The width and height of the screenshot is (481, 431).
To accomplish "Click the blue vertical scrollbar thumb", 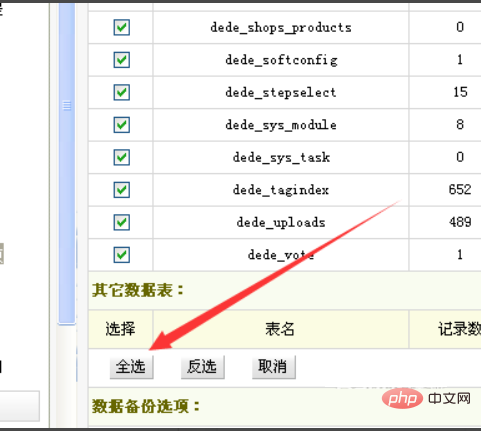I will pos(67,162).
